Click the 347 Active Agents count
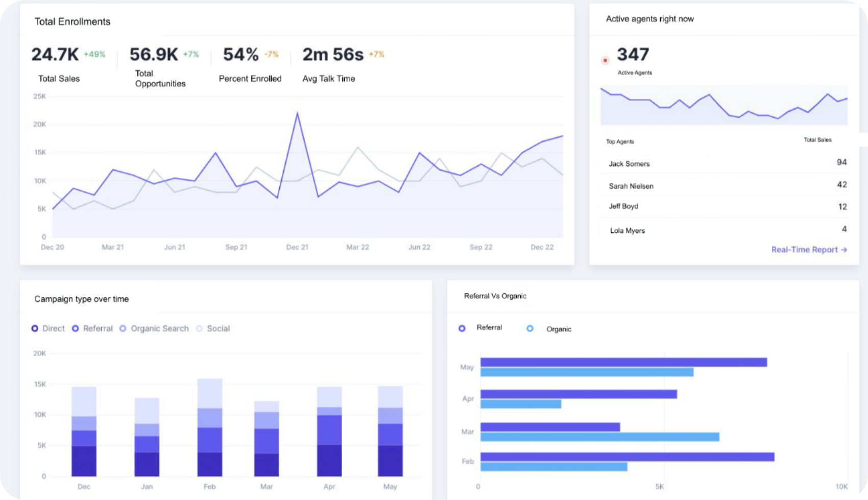The image size is (868, 500). pyautogui.click(x=633, y=54)
